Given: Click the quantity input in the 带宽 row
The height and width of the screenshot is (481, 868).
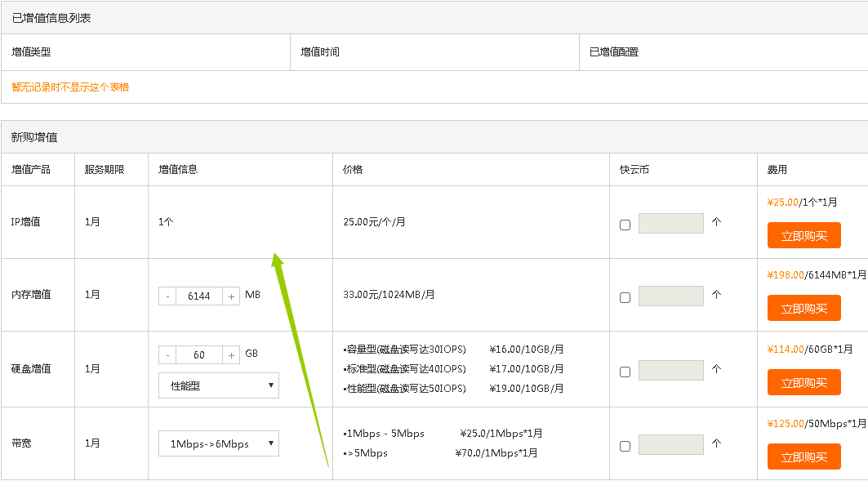Looking at the screenshot, I should click(670, 444).
